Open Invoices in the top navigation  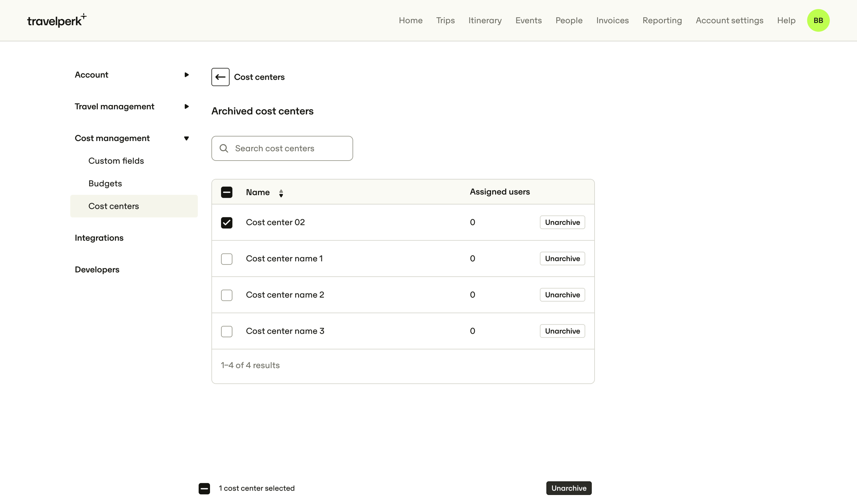coord(612,20)
